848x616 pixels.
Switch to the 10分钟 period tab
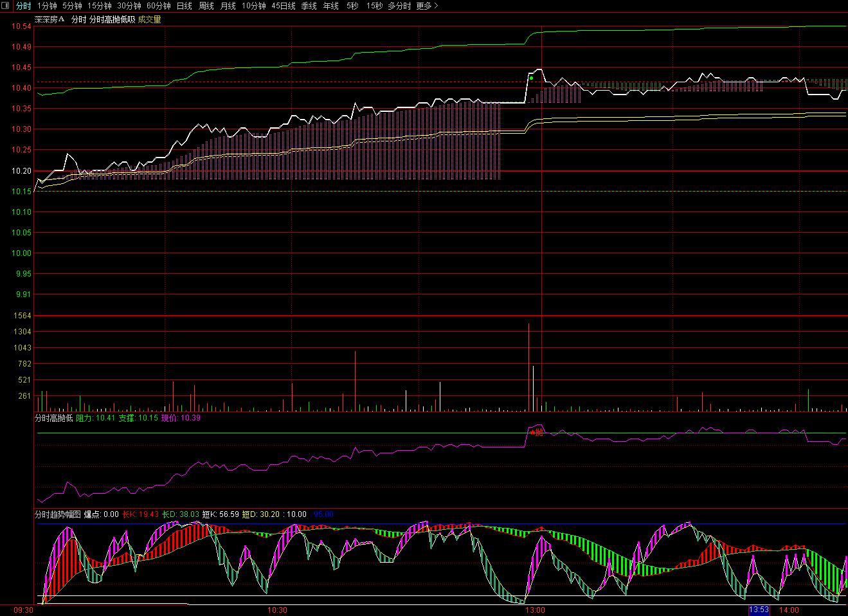pos(254,6)
